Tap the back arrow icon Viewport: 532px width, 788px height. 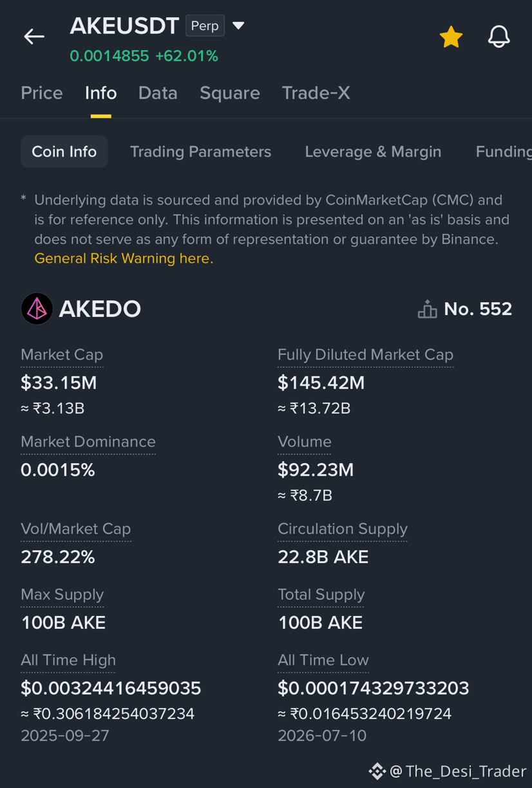click(x=34, y=37)
